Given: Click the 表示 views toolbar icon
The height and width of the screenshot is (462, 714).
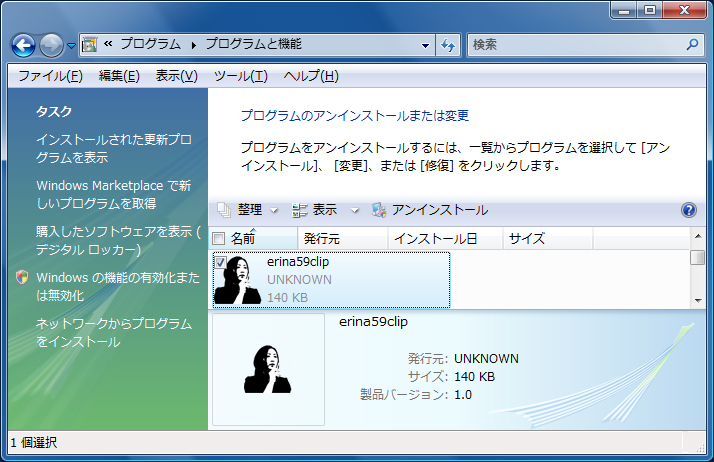Looking at the screenshot, I should [300, 210].
